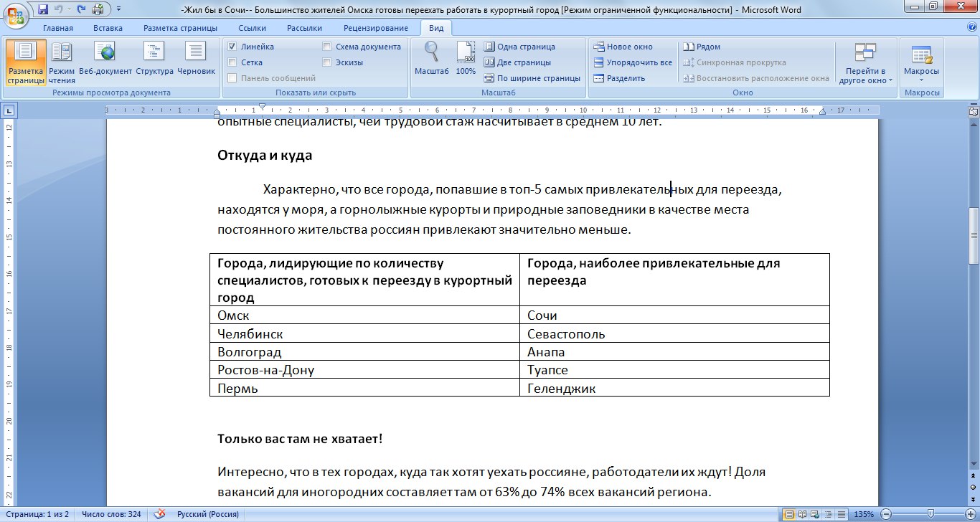Open Word help with the question mark icon
The width and height of the screenshot is (980, 522).
[x=972, y=27]
